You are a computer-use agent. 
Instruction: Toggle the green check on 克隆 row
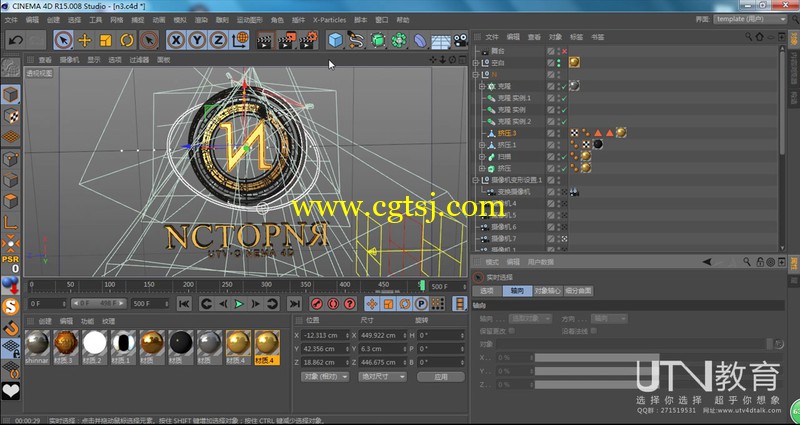pos(564,86)
